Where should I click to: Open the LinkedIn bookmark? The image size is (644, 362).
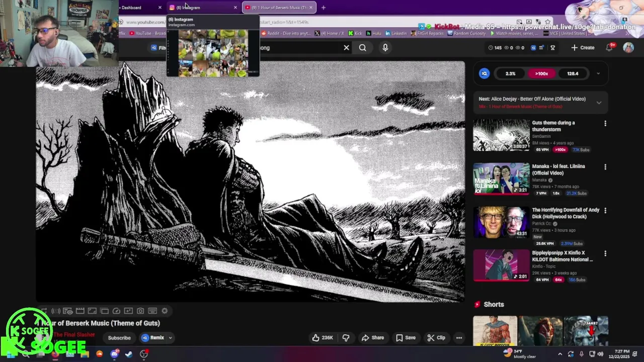tap(396, 33)
